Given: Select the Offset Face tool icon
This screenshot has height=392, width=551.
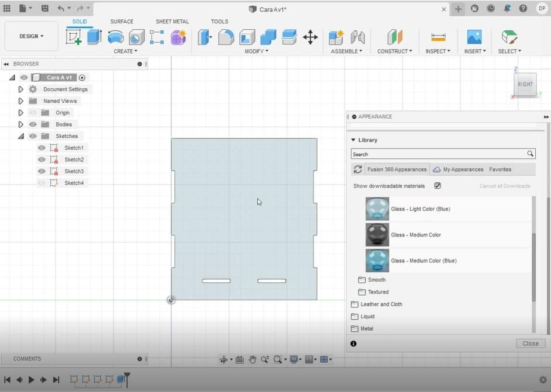Looking at the screenshot, I should pos(289,37).
